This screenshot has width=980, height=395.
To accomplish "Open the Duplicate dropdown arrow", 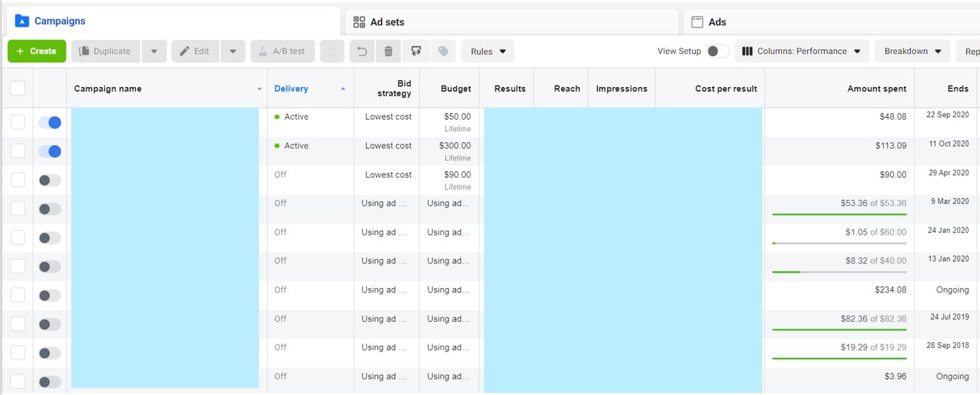I will [154, 51].
